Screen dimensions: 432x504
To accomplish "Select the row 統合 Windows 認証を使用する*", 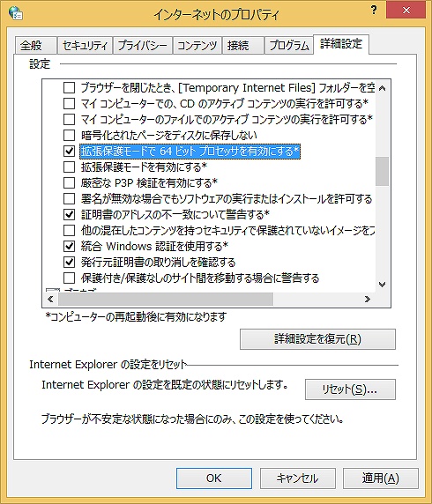I will 154,246.
